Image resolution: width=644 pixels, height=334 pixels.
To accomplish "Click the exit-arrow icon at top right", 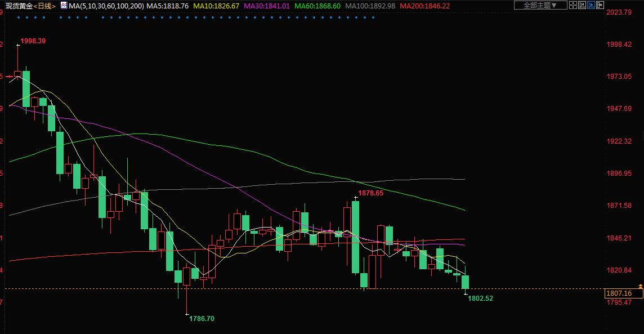I will coord(600,6).
